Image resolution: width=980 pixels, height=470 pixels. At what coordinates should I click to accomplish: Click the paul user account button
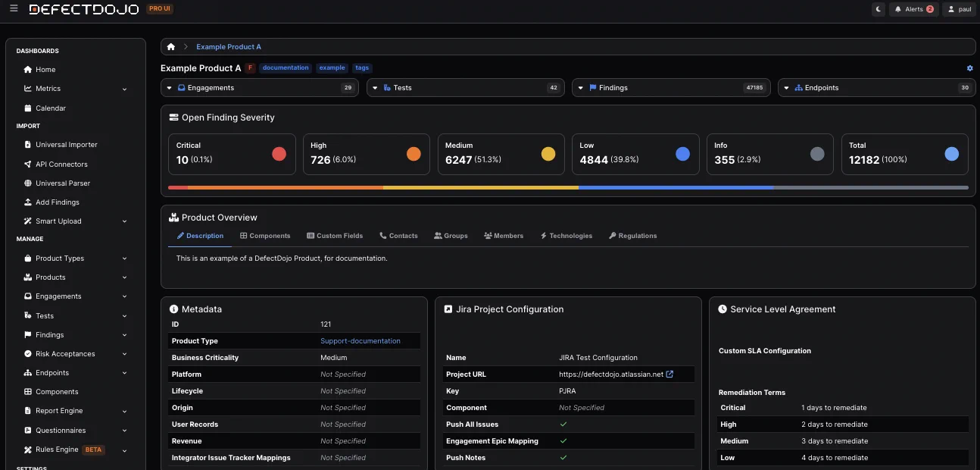pos(958,9)
